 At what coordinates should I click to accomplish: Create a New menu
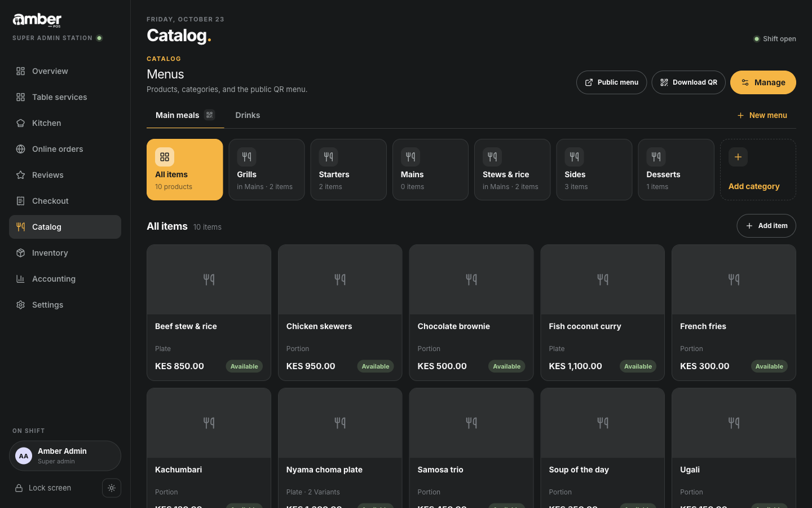(x=762, y=115)
